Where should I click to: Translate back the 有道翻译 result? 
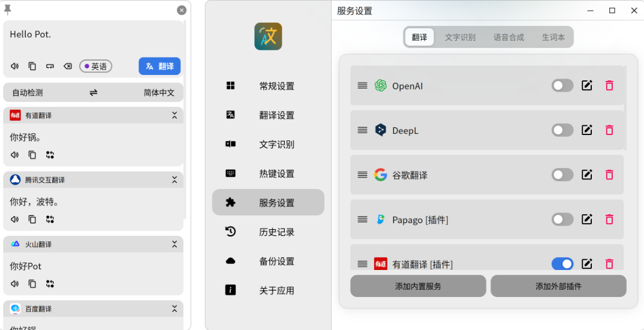pos(50,155)
